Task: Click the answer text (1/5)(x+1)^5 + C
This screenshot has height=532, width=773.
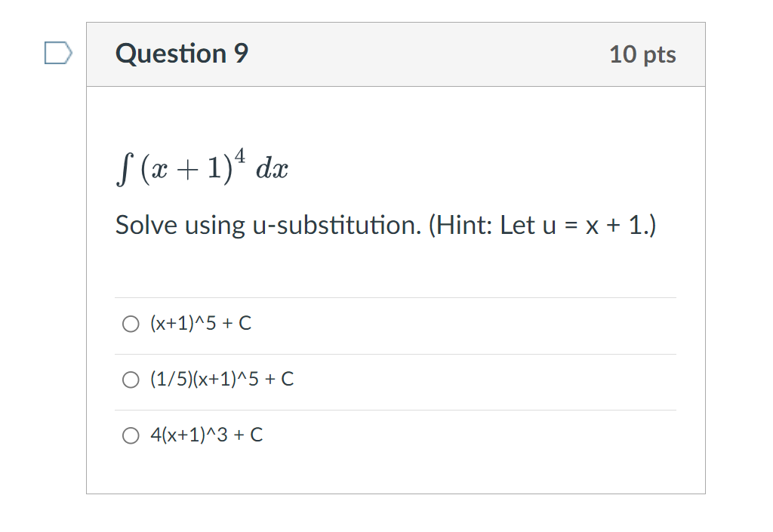Action: [221, 379]
